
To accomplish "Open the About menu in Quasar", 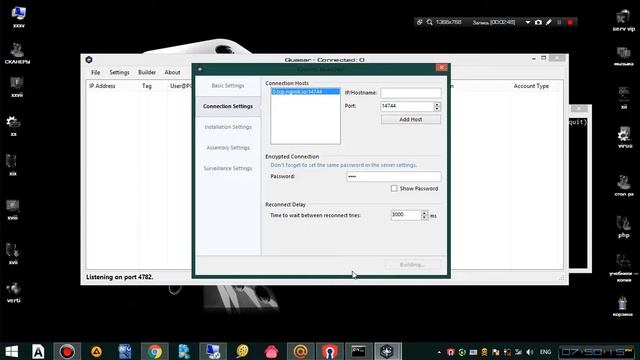I will [172, 72].
